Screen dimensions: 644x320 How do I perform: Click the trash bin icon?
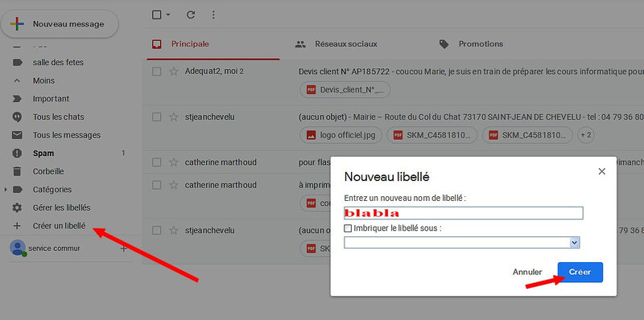[17, 171]
